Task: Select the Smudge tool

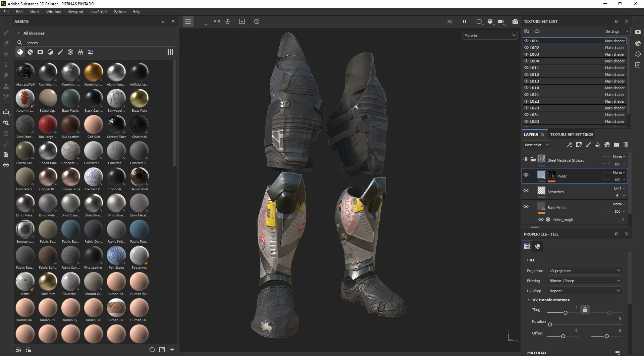Action: coord(6,75)
